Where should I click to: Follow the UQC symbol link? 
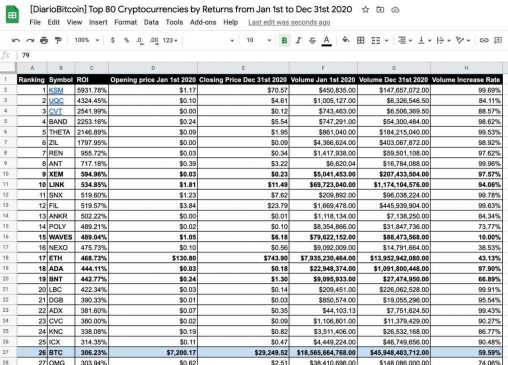[x=56, y=101]
